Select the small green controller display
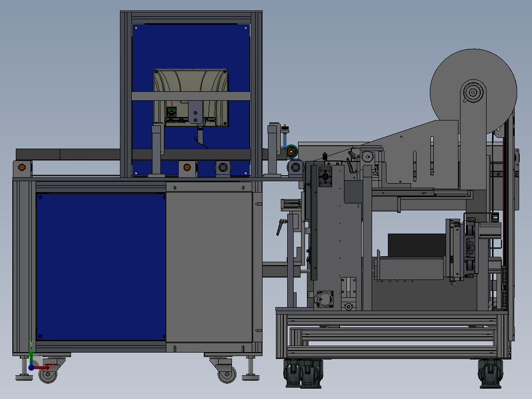The height and width of the screenshot is (399, 532). [171, 112]
